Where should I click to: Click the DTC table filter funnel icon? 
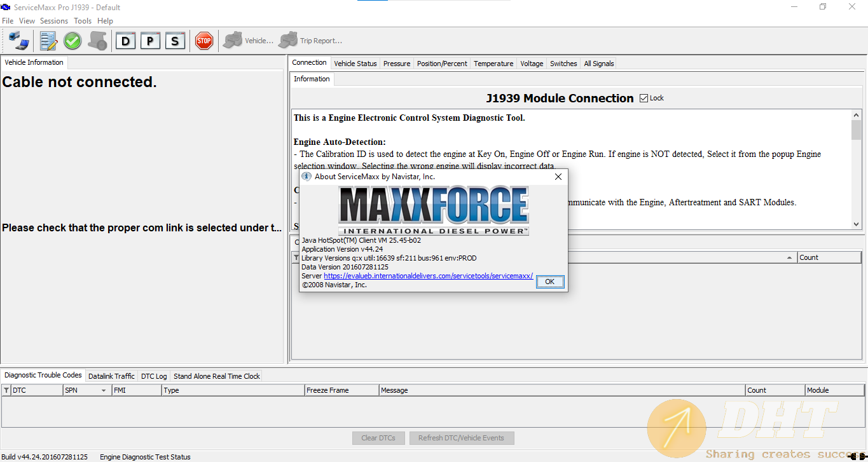point(6,390)
